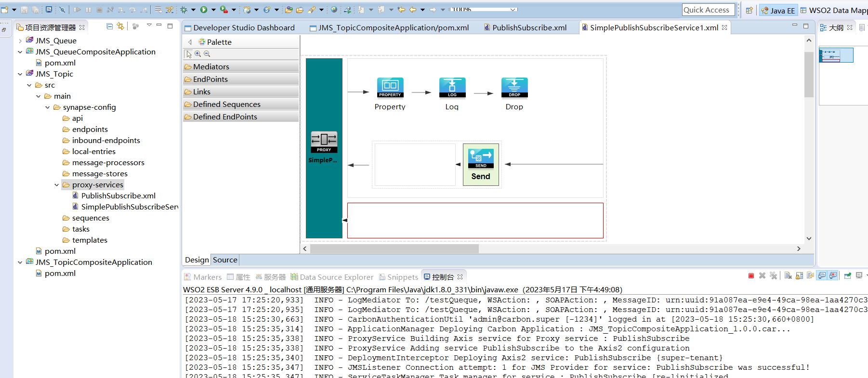Toggle Show Console on standard output change
868x378 pixels.
822,275
